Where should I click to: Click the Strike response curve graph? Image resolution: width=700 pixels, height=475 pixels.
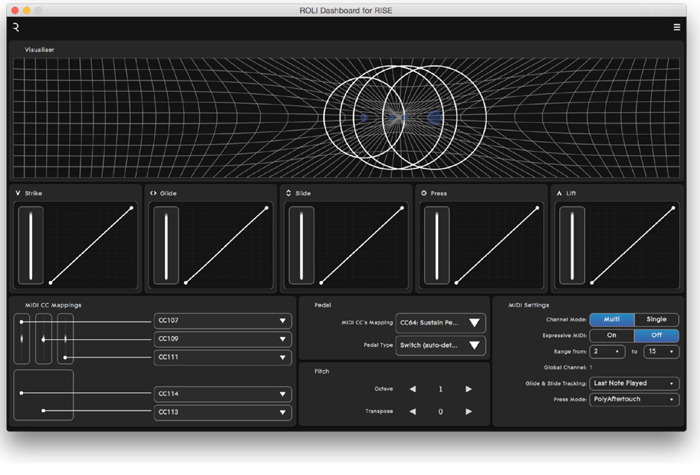click(x=91, y=246)
